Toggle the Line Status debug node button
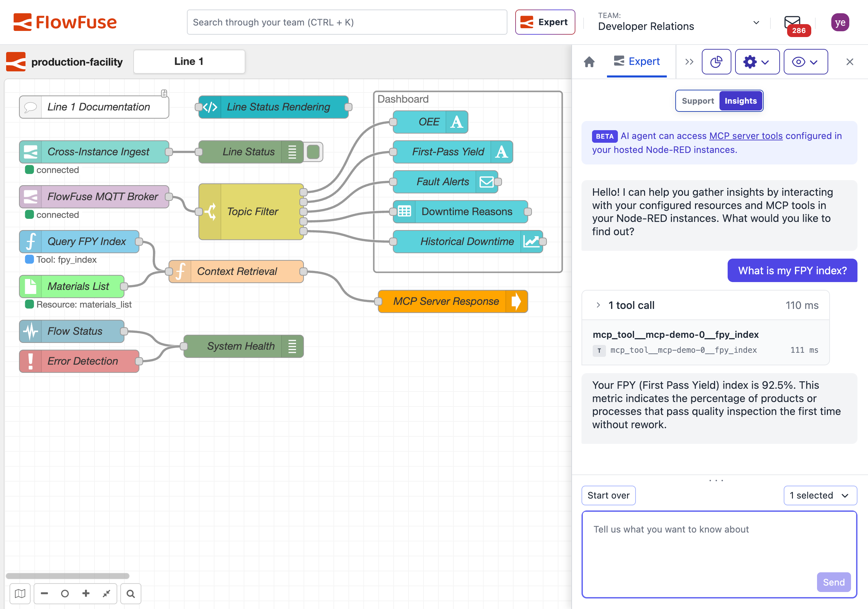The width and height of the screenshot is (868, 609). 313,152
